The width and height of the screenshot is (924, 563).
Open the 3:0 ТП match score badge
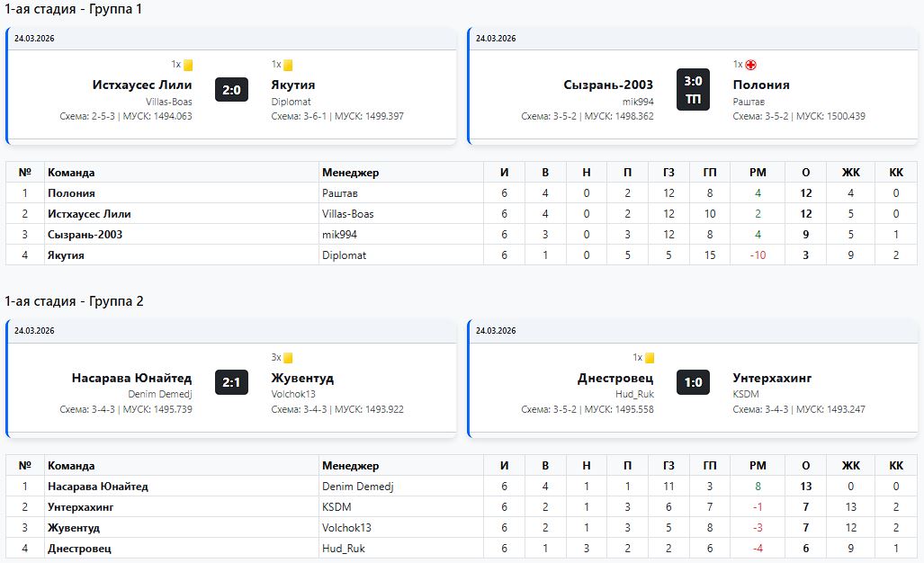point(693,90)
